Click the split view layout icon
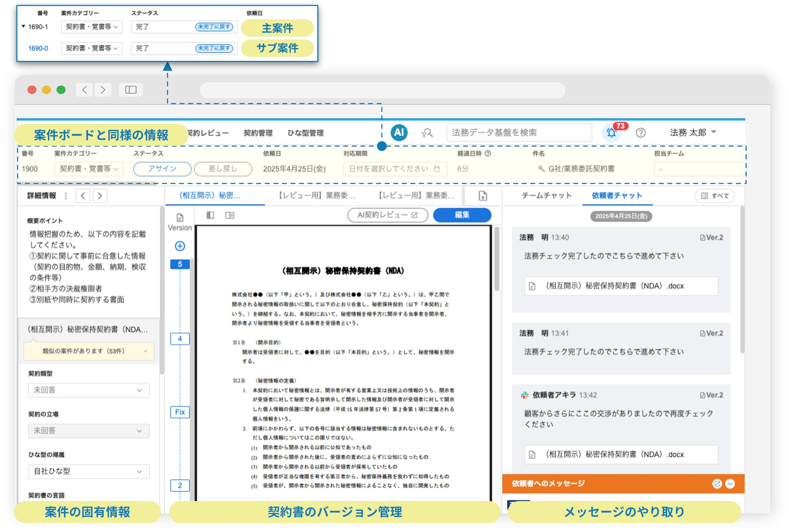Screen dimensions: 789x532 [x=230, y=215]
